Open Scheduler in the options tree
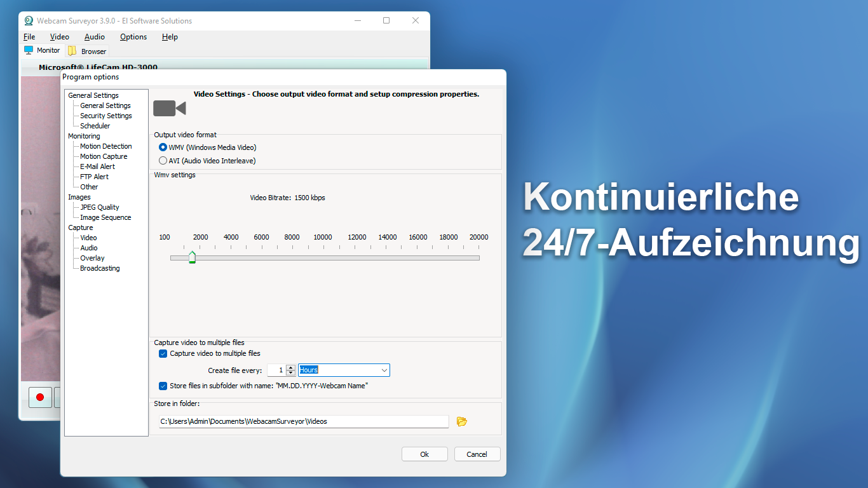The image size is (868, 488). [95, 126]
